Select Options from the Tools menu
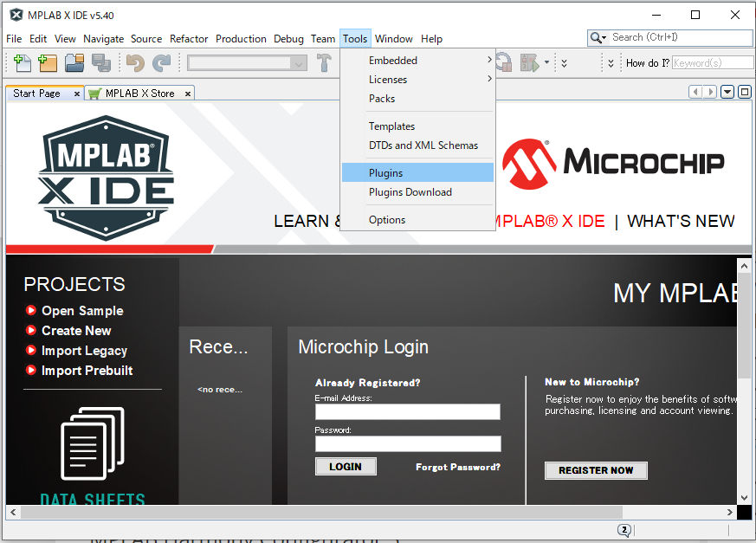The width and height of the screenshot is (756, 543). (x=386, y=219)
